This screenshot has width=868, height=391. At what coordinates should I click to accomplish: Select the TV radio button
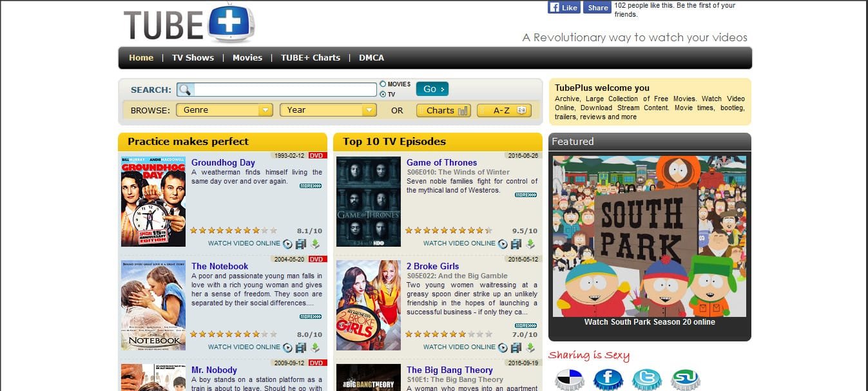383,94
